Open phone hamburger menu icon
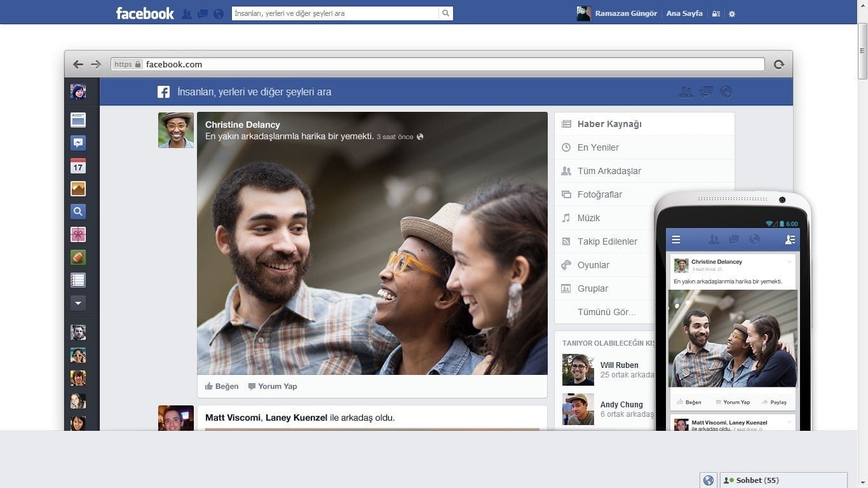 (x=676, y=240)
